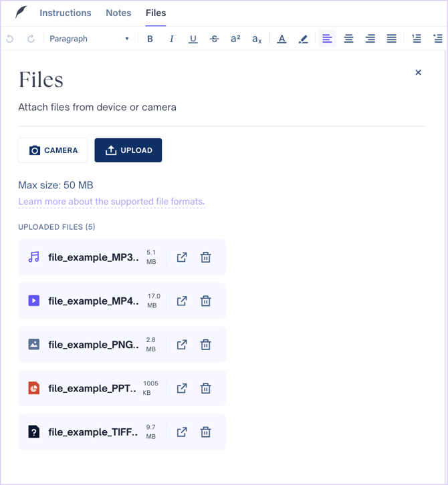
Task: Apply subscript formatting
Action: click(x=257, y=39)
